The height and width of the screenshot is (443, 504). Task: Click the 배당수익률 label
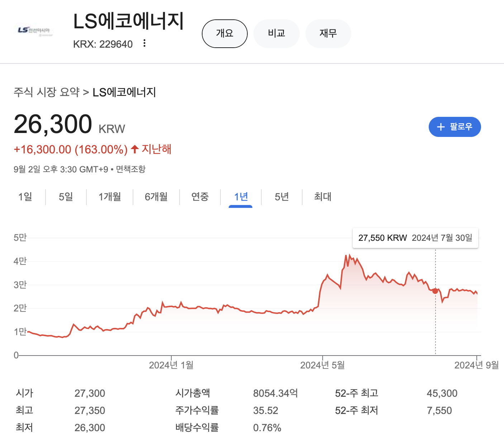pyautogui.click(x=197, y=428)
